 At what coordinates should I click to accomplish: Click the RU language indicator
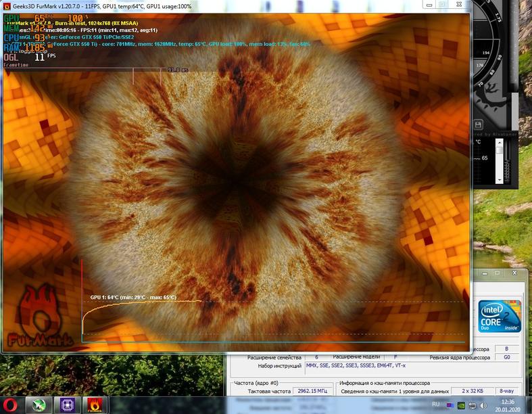tap(436, 404)
